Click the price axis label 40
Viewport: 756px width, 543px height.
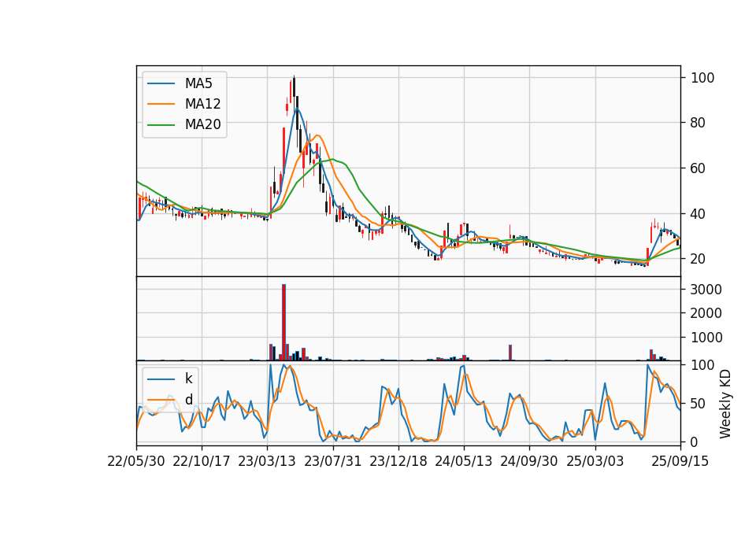pyautogui.click(x=698, y=213)
